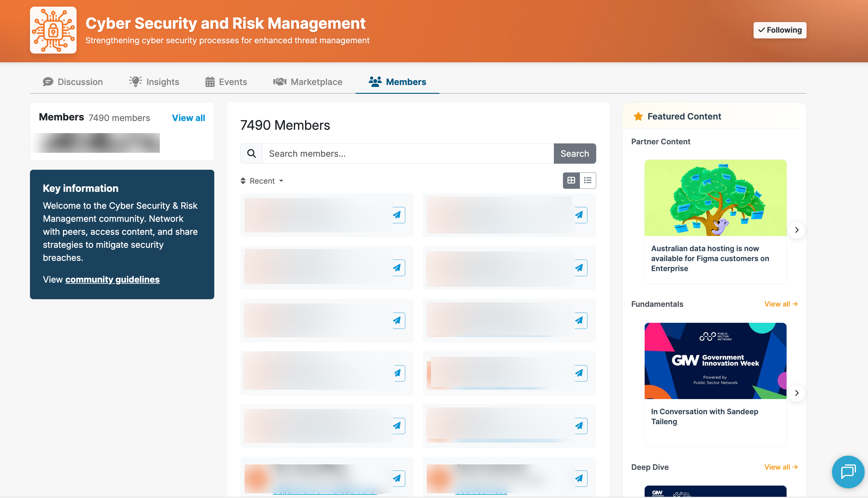Click View all members link
Screen dimensions: 868x498
[x=189, y=118]
